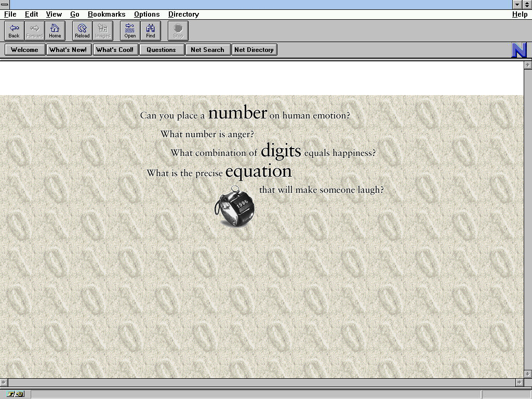Open the window control menu box

5,4
